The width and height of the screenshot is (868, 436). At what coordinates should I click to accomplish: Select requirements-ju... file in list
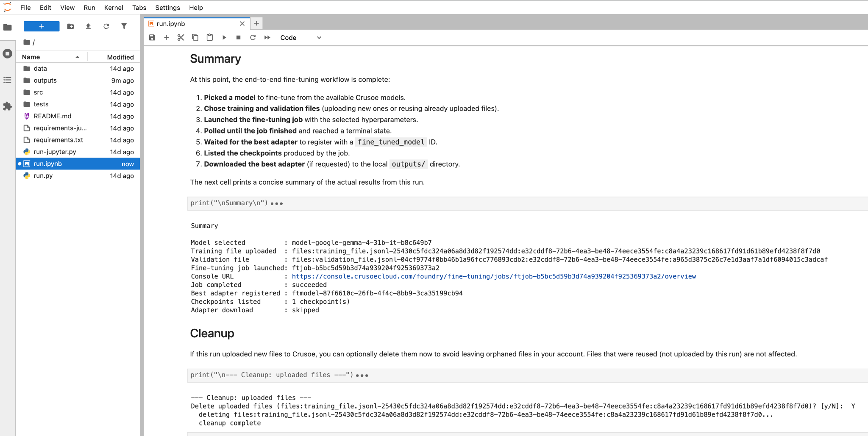(78, 128)
